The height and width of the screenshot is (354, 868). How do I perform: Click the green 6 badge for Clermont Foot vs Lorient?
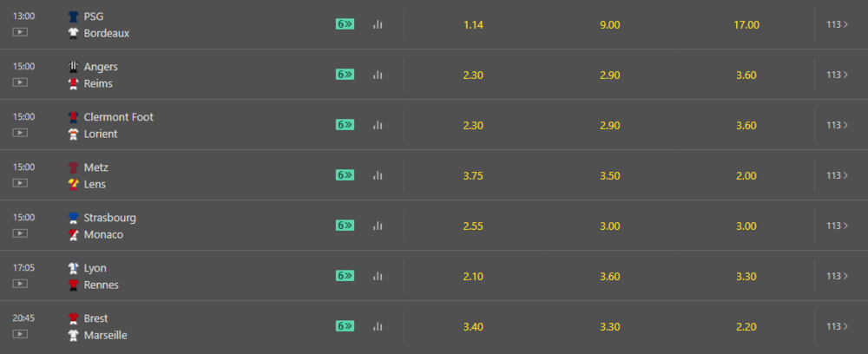(x=345, y=124)
